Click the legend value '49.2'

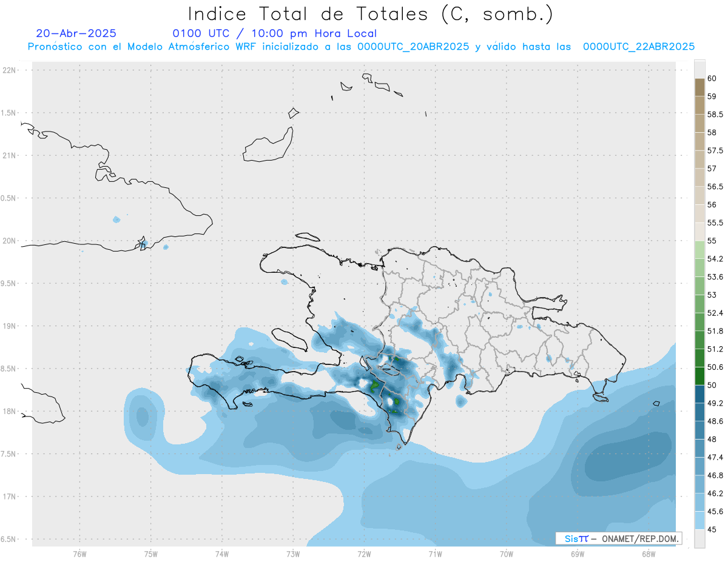tap(715, 403)
